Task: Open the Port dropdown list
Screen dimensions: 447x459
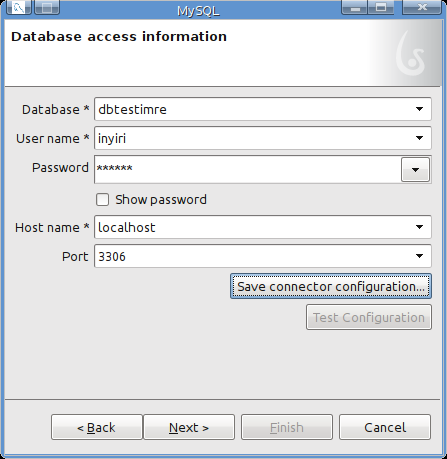Action: click(419, 256)
